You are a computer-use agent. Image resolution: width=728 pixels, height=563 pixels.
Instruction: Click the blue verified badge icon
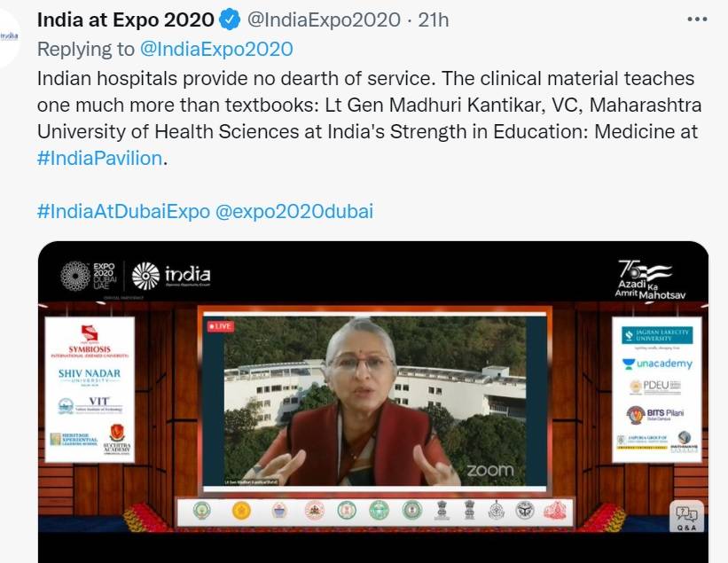click(230, 20)
